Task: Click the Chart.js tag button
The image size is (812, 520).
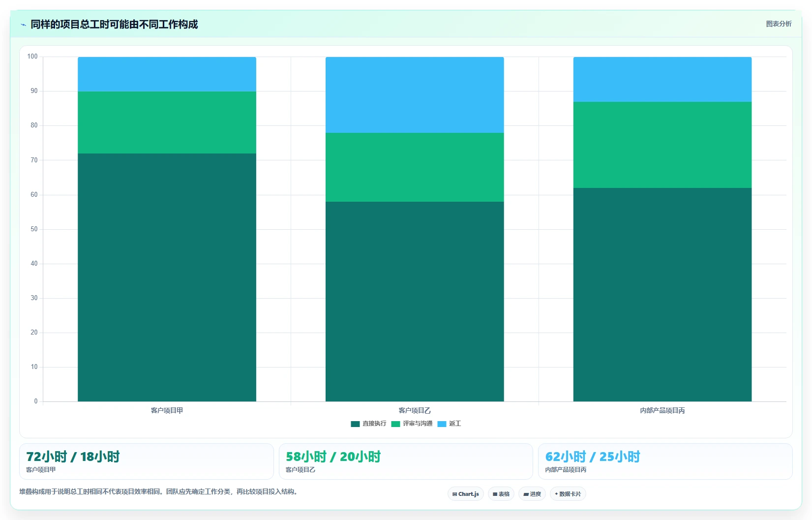Action: 465,494
